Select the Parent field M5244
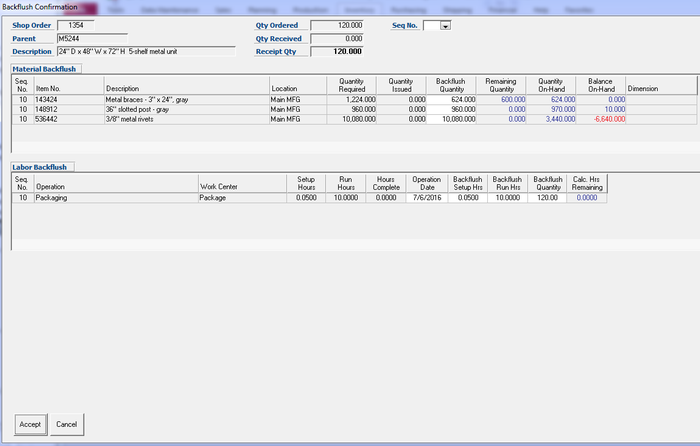 (x=92, y=38)
